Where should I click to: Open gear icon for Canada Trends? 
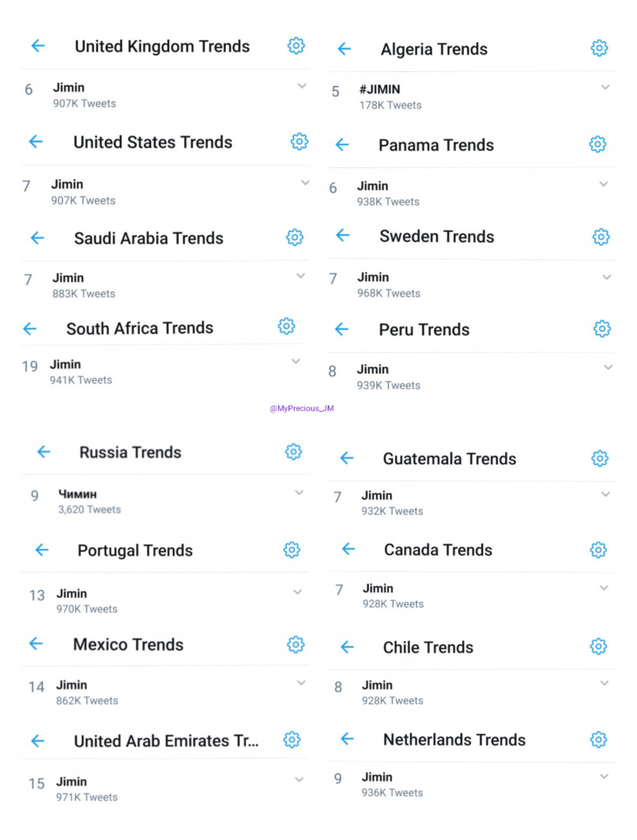coord(598,550)
